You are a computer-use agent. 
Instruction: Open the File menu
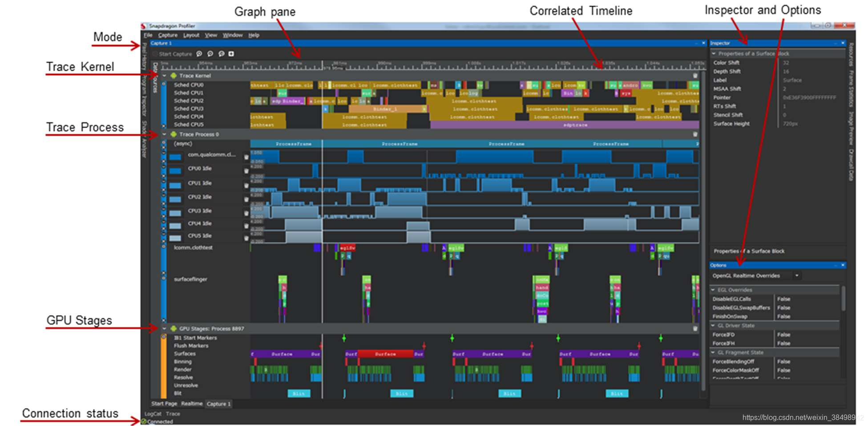(x=148, y=35)
